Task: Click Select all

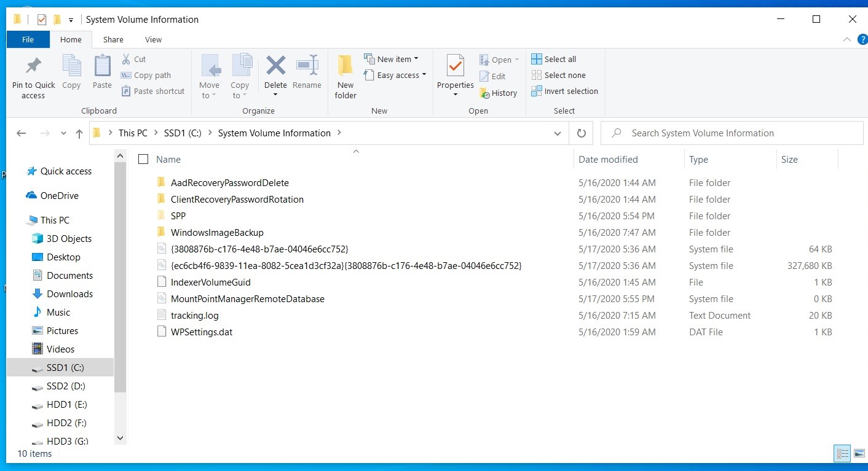Action: 554,59
